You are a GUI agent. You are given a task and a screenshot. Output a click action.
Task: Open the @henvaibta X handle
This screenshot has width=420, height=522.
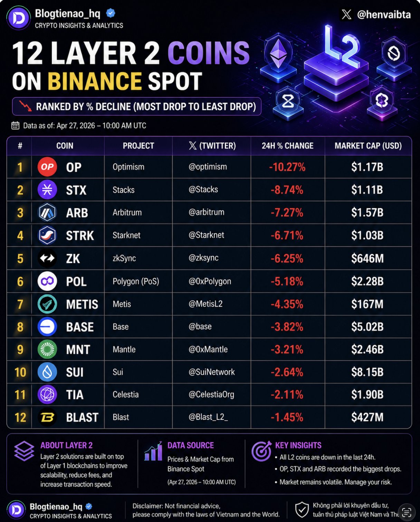[384, 14]
